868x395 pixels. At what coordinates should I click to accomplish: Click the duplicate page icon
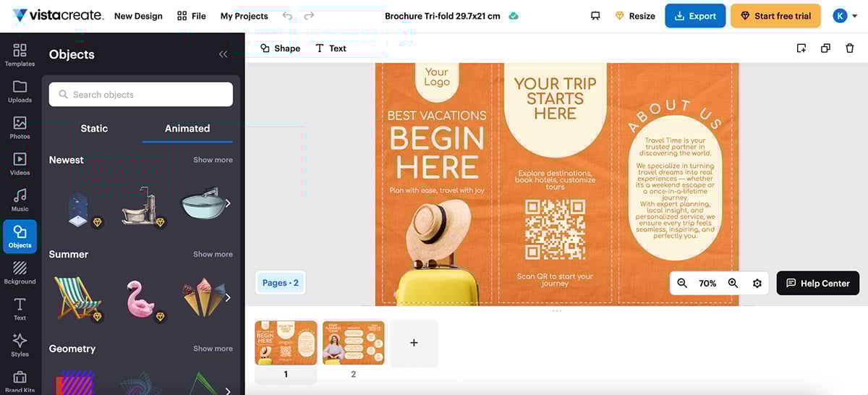[825, 48]
